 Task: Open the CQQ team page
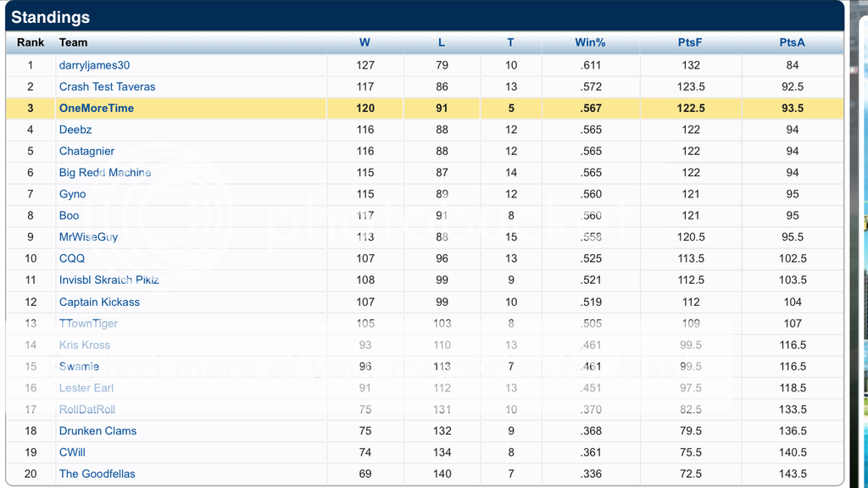click(72, 258)
